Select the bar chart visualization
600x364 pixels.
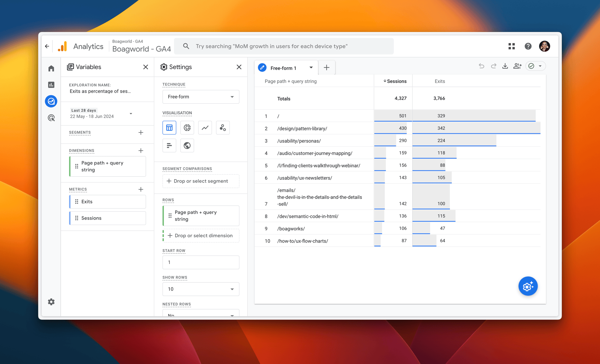(x=169, y=145)
